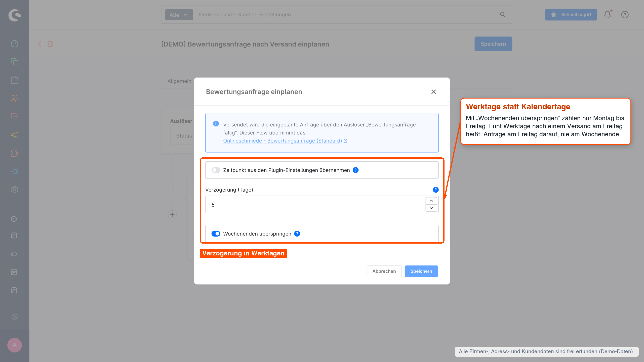644x362 pixels.
Task: Expand the sidebar with the arrow icon
Action: point(15,317)
